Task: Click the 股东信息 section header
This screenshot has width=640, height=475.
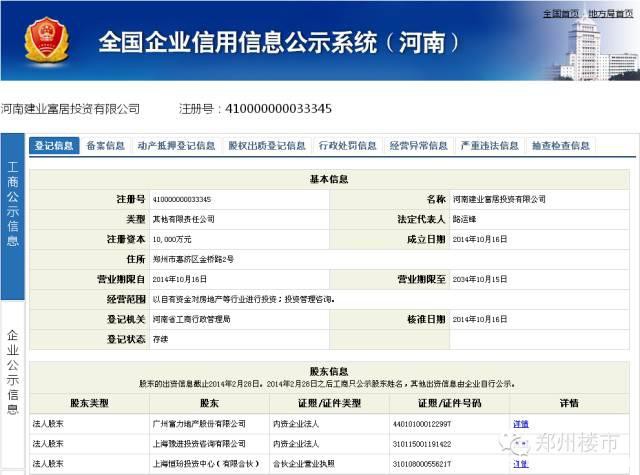Action: 329,371
